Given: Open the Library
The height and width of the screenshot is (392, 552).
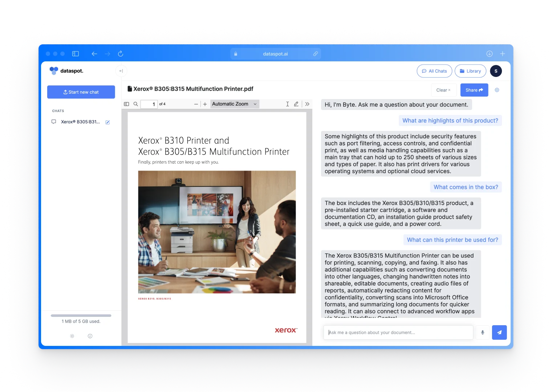Looking at the screenshot, I should [470, 71].
